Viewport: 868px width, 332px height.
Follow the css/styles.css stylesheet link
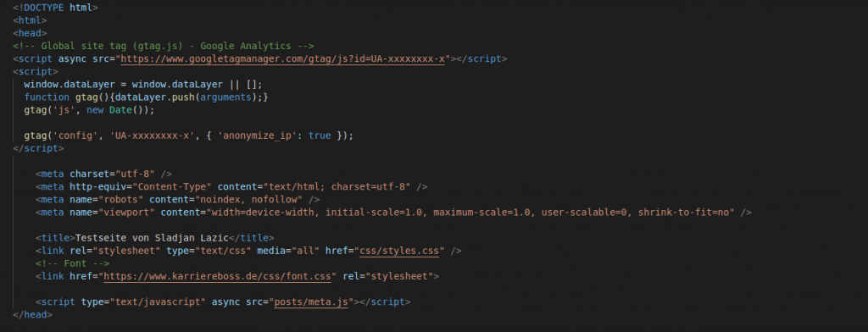[399, 251]
